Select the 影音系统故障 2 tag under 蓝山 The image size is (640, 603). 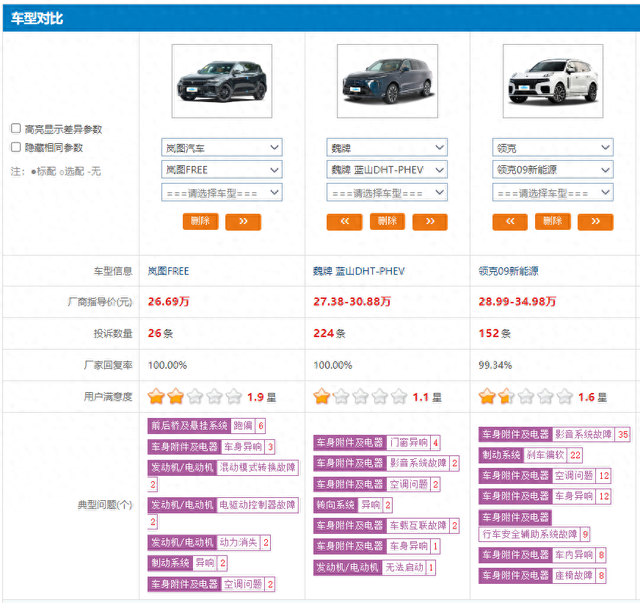(386, 463)
